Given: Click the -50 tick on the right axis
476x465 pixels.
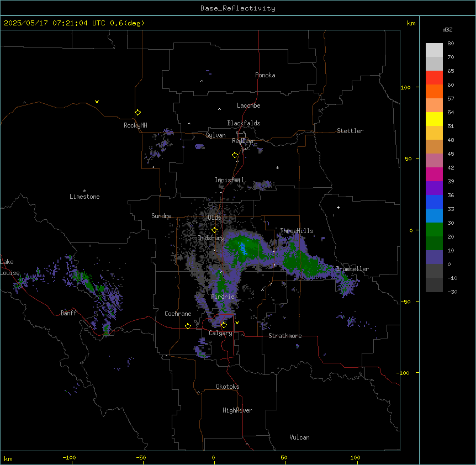Looking at the screenshot, I should click(405, 302).
